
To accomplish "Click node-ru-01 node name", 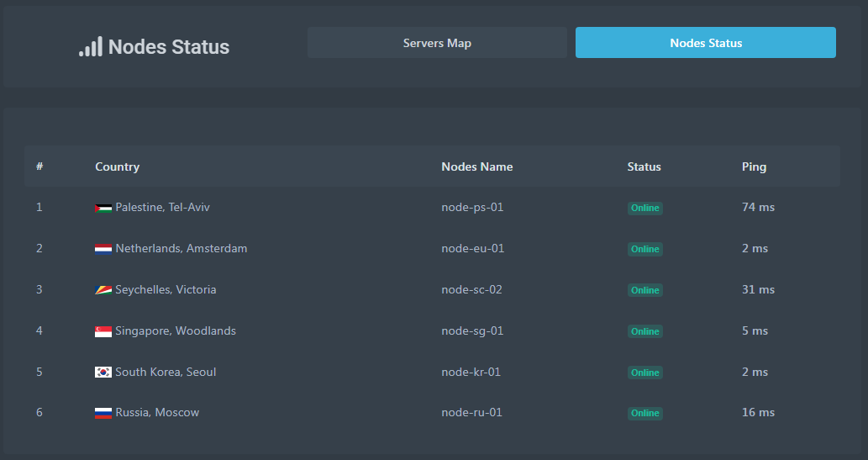I will click(x=471, y=412).
